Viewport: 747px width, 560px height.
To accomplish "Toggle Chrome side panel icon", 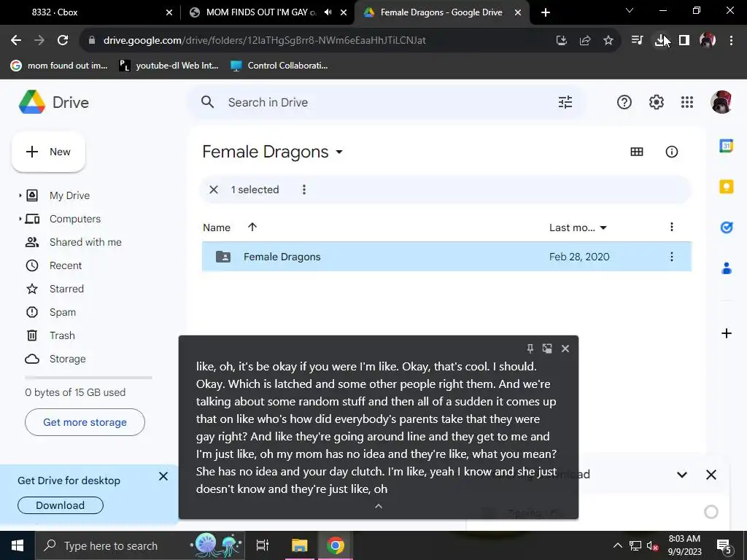I will 684,41.
